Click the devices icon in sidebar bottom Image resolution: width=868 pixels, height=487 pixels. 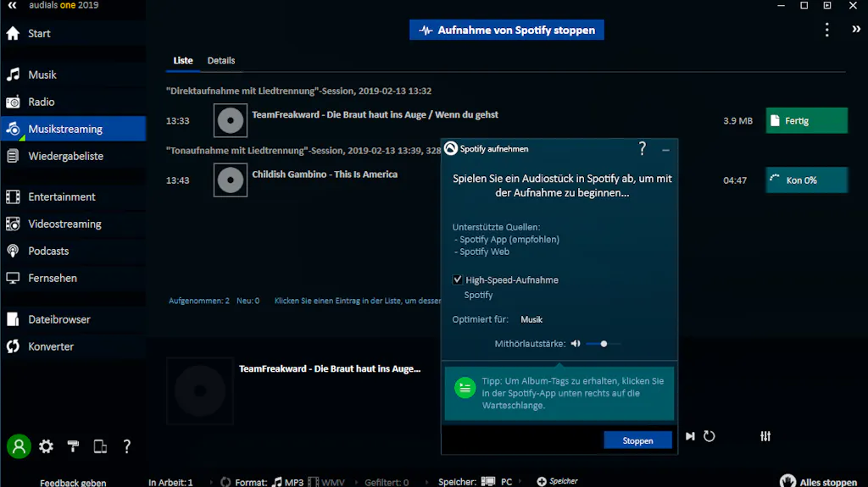pyautogui.click(x=100, y=446)
